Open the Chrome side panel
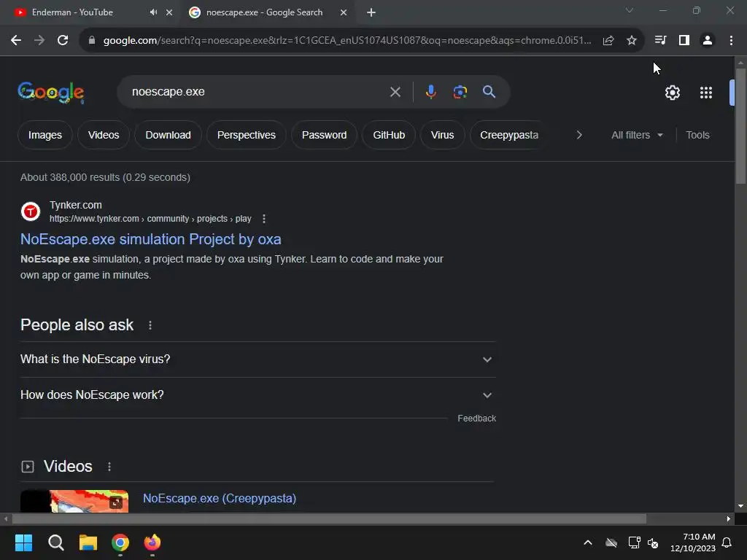The width and height of the screenshot is (747, 560). tap(684, 41)
